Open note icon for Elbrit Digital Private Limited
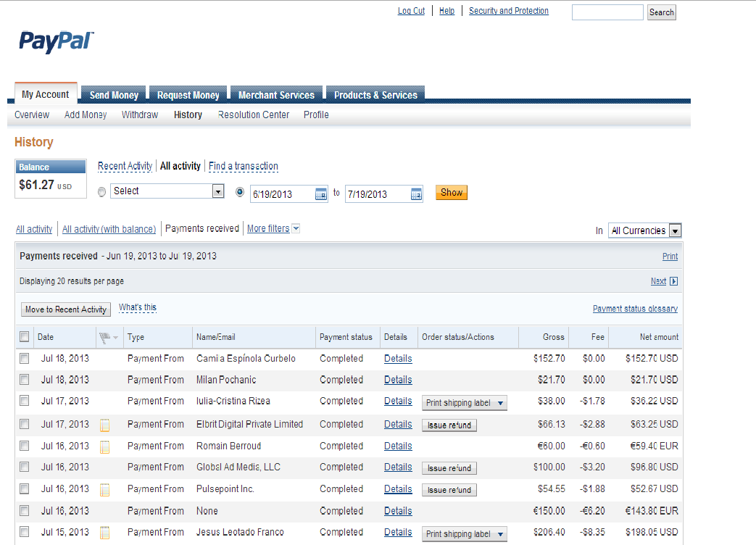The image size is (756, 545). coord(104,425)
